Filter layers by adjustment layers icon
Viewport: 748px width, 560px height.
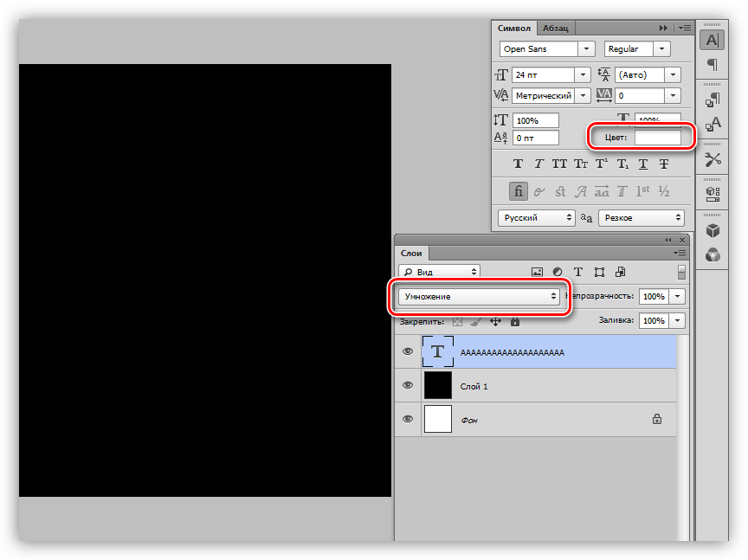558,272
